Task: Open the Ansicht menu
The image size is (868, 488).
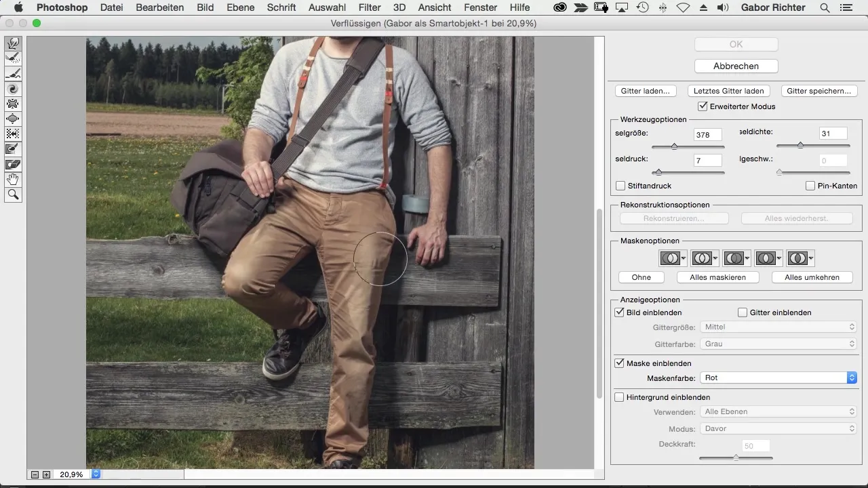Action: click(435, 7)
